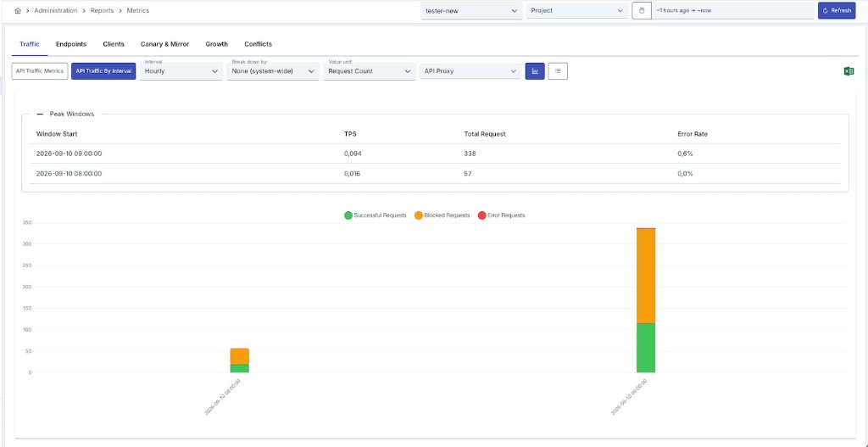
Task: Click Total Request value 57
Action: tap(468, 173)
